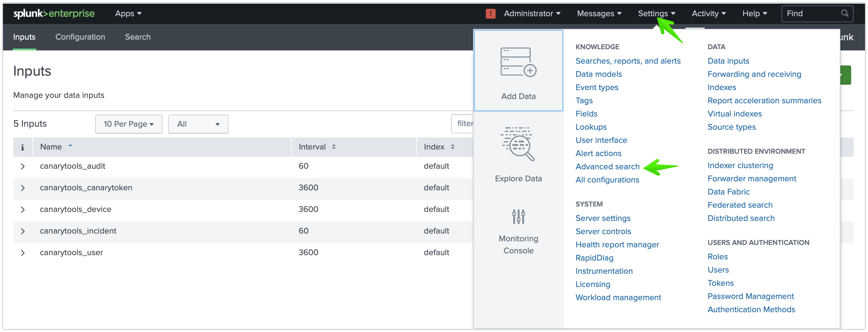Screen dimensions: 868x332
Task: Open the Apps dropdown menu
Action: click(x=128, y=14)
